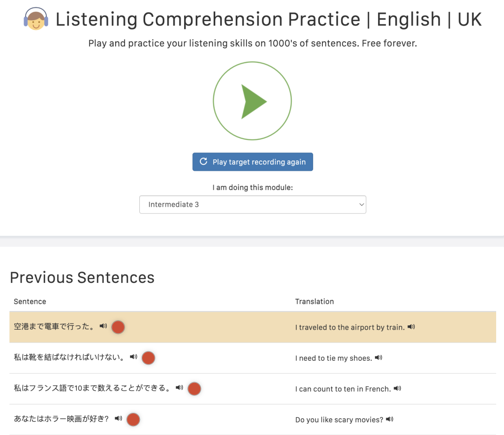Viewport: 504px width, 435px height.
Task: Click the Translation column header
Action: coord(314,301)
